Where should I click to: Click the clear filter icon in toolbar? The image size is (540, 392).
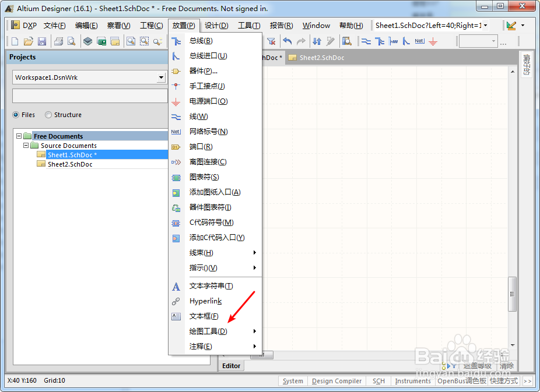tap(271, 41)
